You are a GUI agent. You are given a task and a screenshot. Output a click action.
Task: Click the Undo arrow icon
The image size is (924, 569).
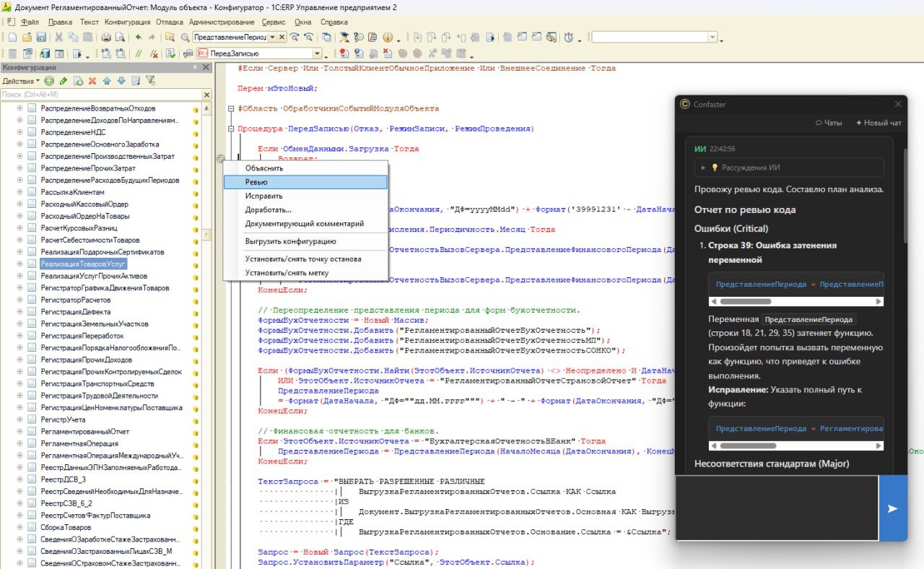click(x=139, y=37)
